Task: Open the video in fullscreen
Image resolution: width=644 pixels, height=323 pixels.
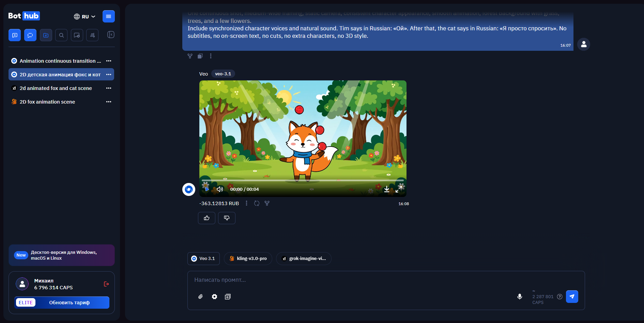Action: [x=399, y=189]
